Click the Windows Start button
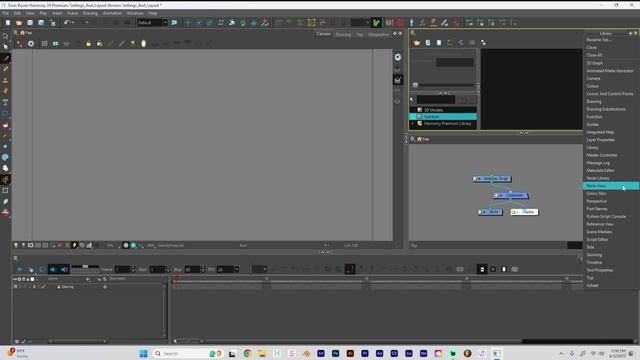The image size is (640, 360). pos(143,353)
